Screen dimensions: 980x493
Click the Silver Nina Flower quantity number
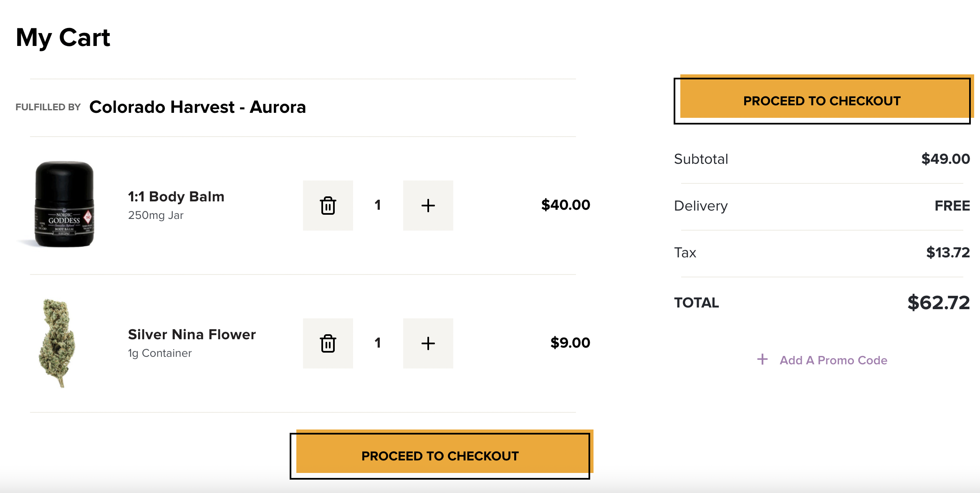pyautogui.click(x=378, y=343)
